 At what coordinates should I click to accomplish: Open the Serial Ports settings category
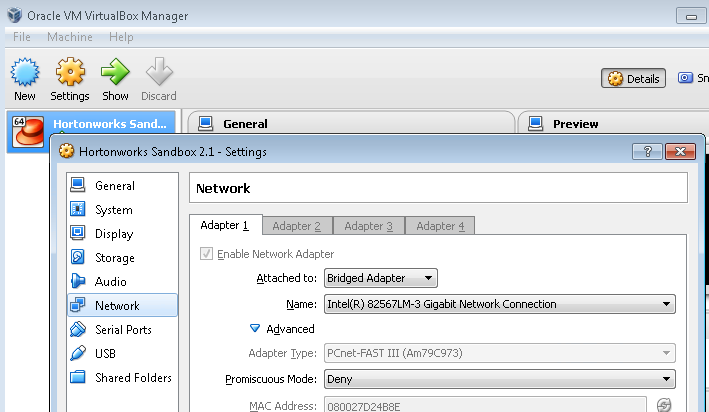(x=122, y=329)
